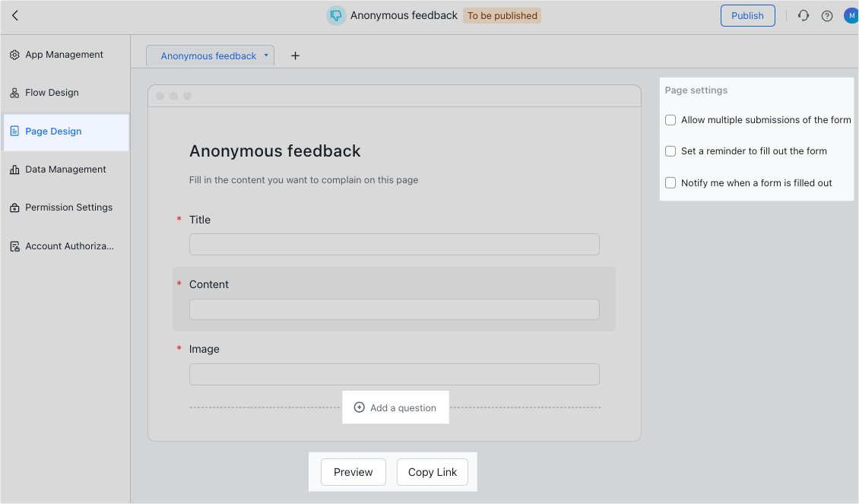The height and width of the screenshot is (504, 859).
Task: Go to Permission Settings
Action: click(x=68, y=207)
